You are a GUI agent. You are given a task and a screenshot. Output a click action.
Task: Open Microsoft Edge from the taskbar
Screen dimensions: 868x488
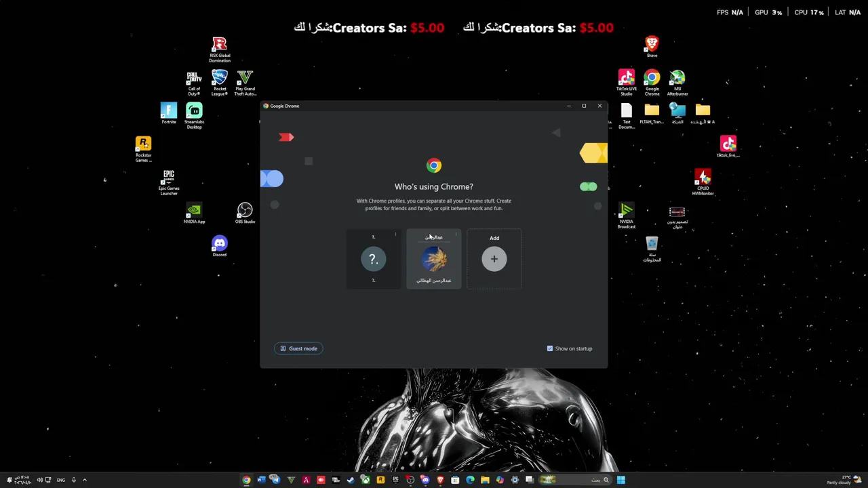coord(470,480)
